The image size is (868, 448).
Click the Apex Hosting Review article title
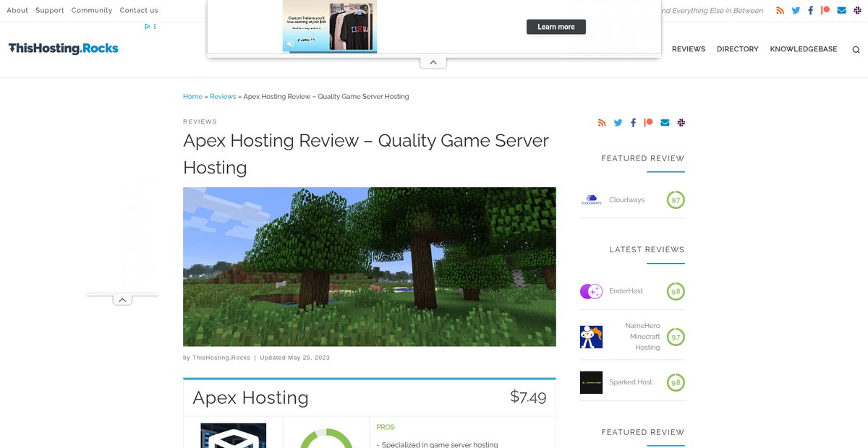pos(366,154)
